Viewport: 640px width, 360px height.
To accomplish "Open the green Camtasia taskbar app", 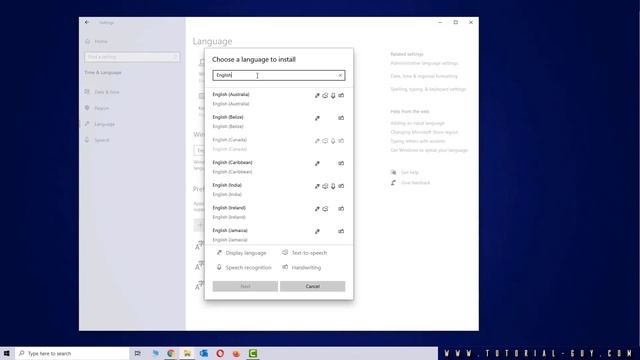I will click(x=253, y=353).
